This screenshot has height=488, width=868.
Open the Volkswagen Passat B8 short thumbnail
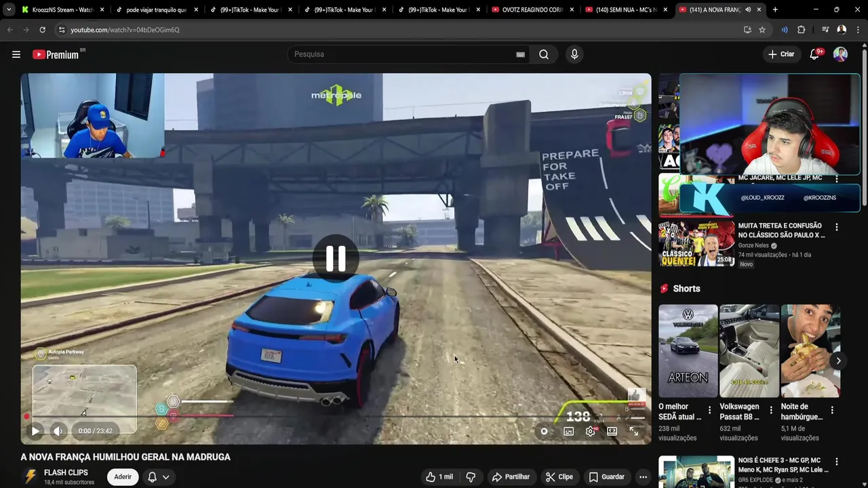tap(749, 351)
